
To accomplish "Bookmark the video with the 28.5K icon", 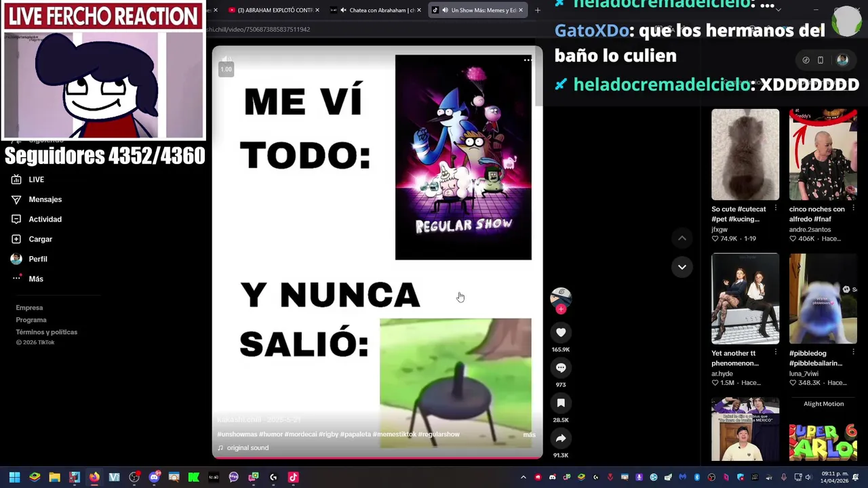I will tap(561, 403).
